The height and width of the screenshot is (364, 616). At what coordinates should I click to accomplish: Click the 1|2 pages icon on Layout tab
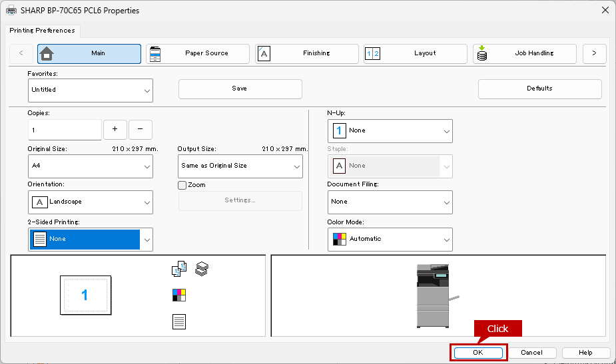click(x=372, y=54)
